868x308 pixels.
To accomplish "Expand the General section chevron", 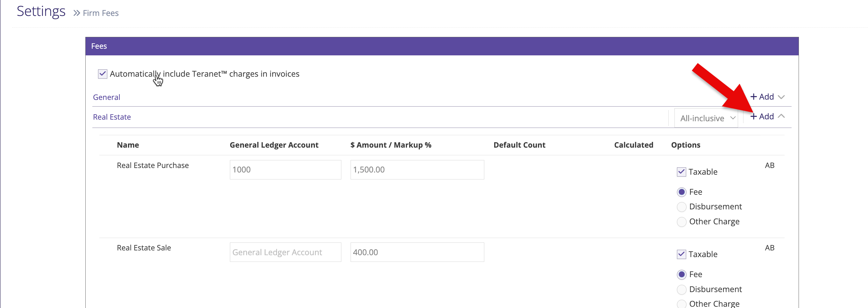I will coord(781,97).
